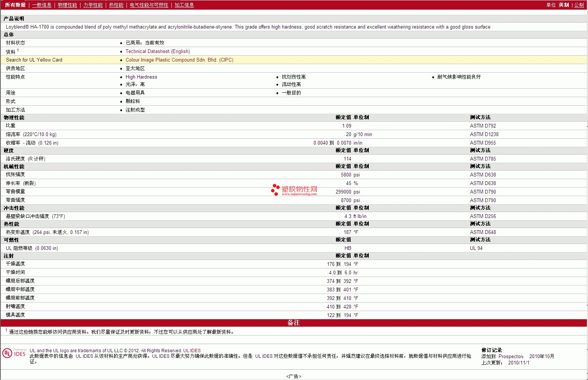Switch units to 公制
Viewport: 588px width, 380px height.
pos(579,5)
